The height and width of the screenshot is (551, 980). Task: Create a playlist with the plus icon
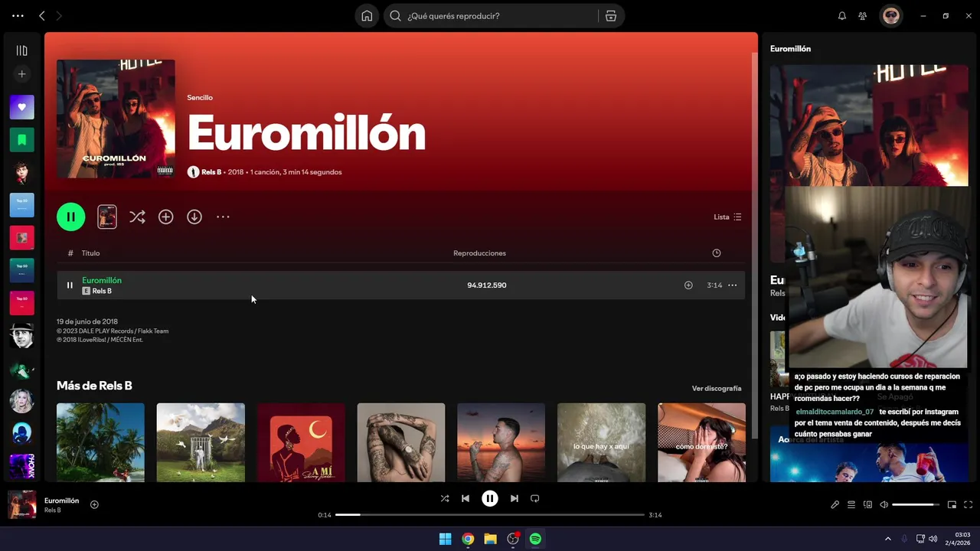[x=21, y=74]
